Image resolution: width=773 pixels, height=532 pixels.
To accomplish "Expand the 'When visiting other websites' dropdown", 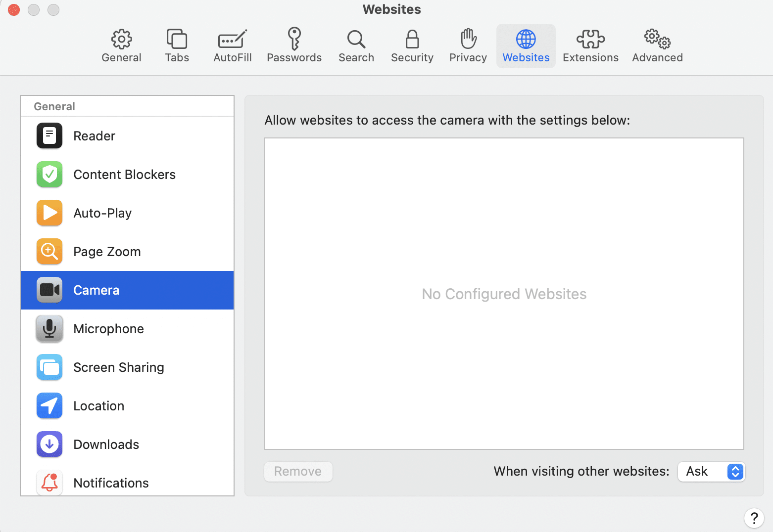I will point(711,472).
